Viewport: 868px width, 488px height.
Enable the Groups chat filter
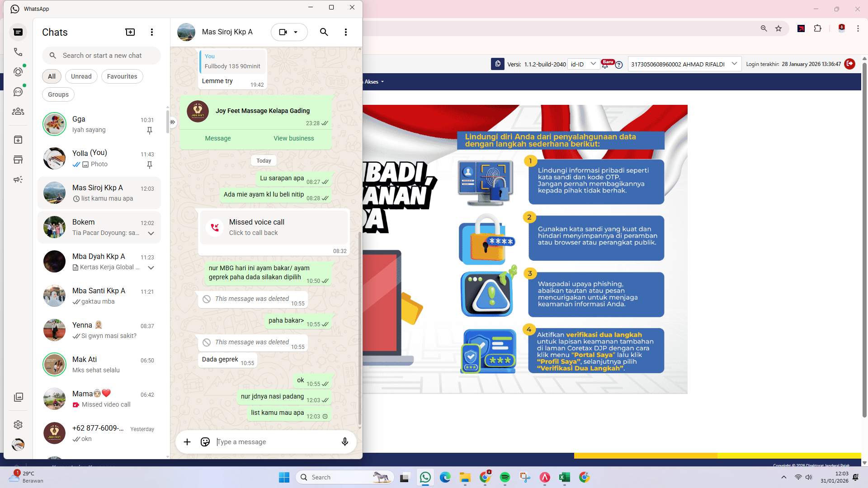click(x=58, y=94)
